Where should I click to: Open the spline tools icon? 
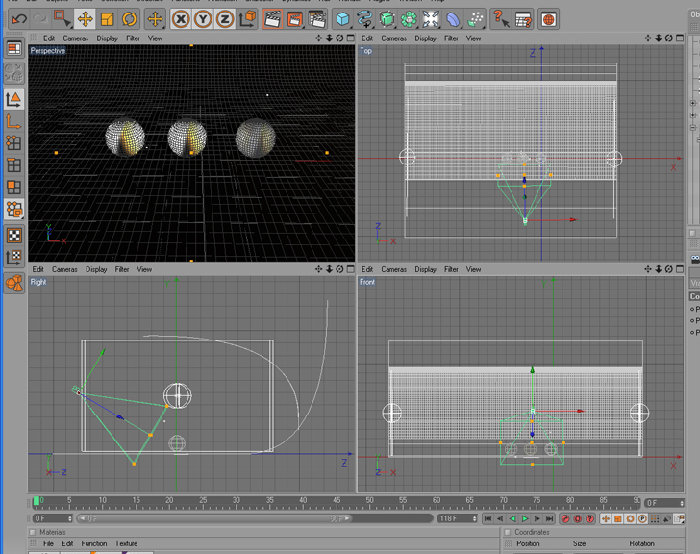coord(365,19)
